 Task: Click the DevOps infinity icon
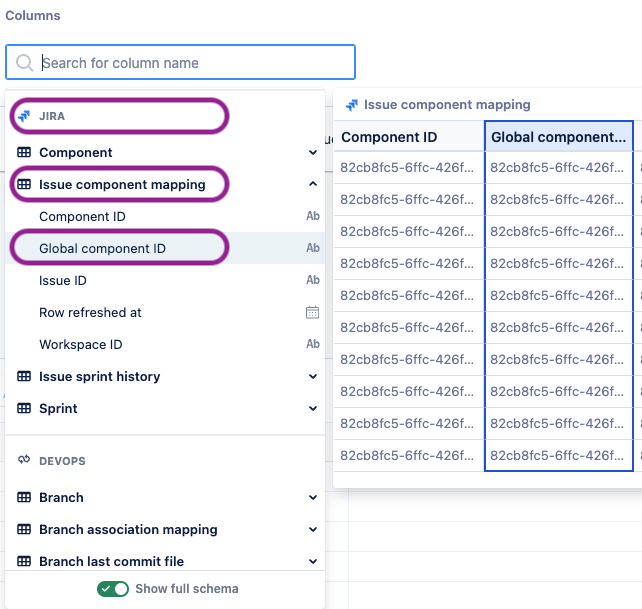(24, 460)
